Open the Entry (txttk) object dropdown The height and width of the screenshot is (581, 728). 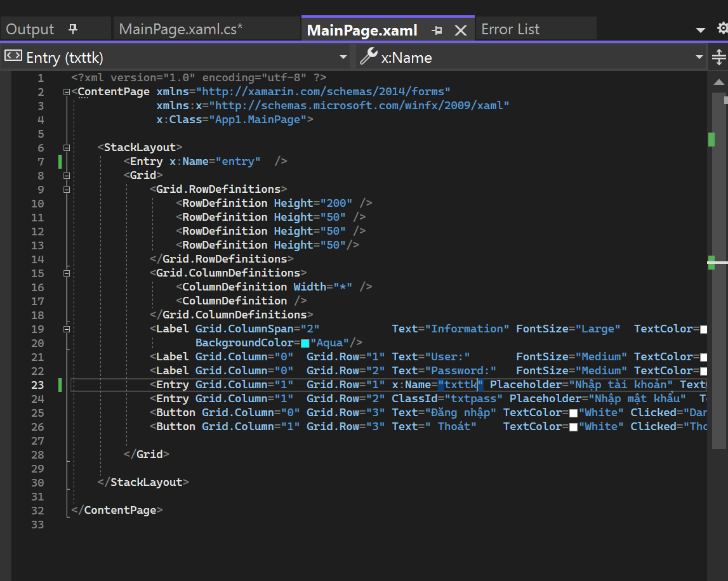(x=343, y=56)
